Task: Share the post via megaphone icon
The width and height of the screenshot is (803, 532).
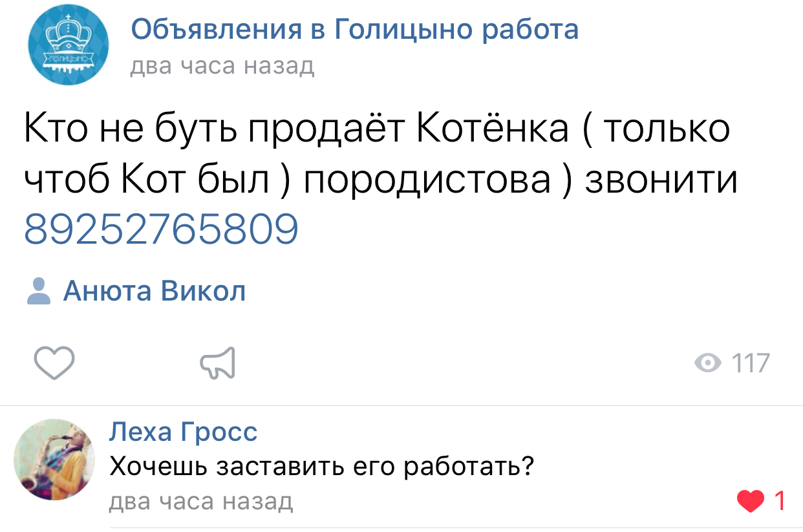Action: click(x=217, y=363)
